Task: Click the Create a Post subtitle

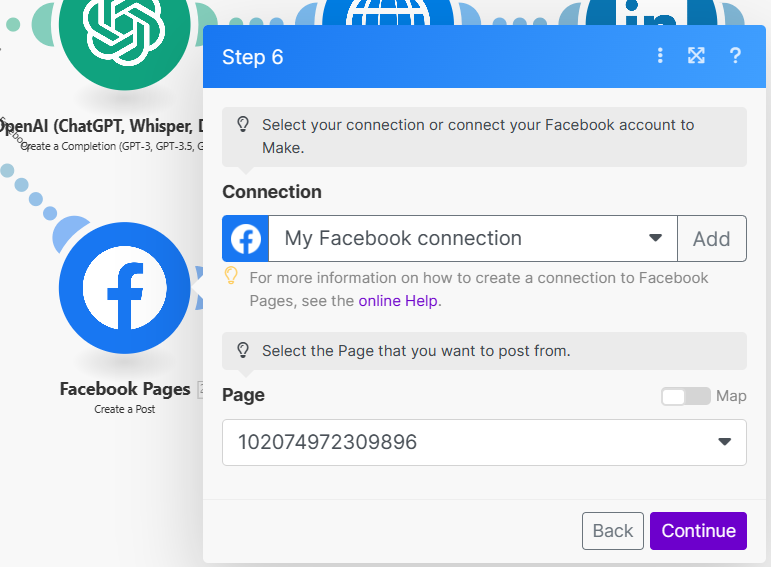Action: coord(124,409)
